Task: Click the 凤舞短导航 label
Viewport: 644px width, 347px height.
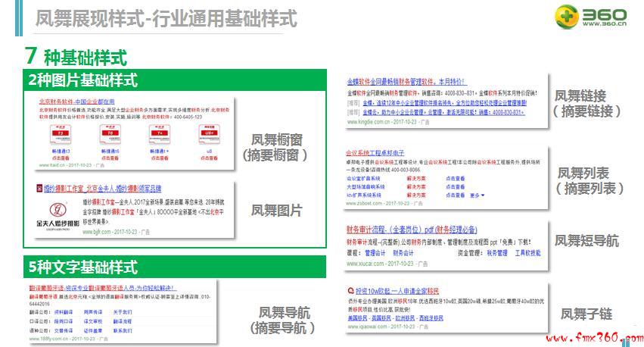Action: click(586, 241)
